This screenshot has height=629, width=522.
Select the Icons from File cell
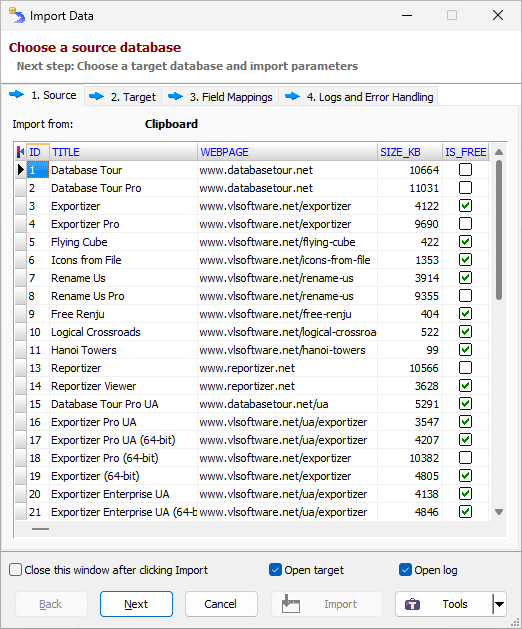[123, 260]
